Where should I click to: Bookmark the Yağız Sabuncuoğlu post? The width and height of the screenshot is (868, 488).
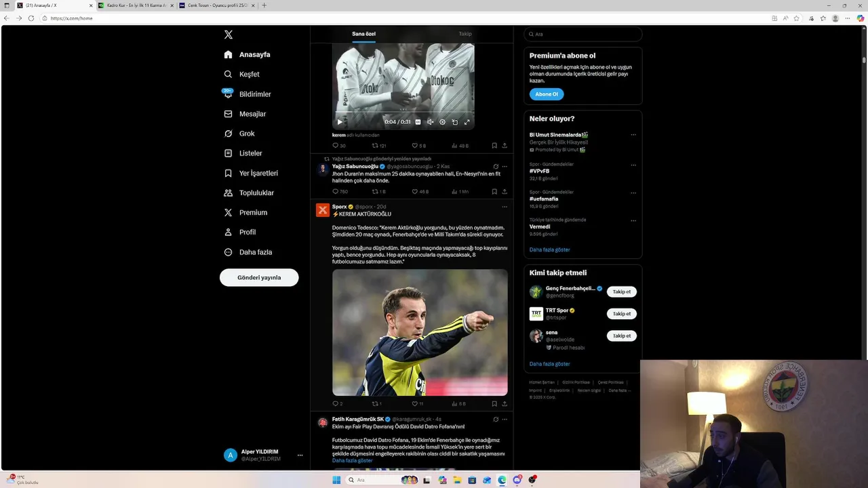pyautogui.click(x=494, y=192)
